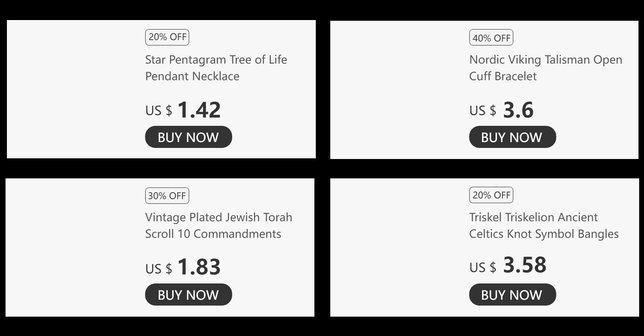Select the US $ 1.83 price
This screenshot has height=336, width=644.
(x=183, y=267)
